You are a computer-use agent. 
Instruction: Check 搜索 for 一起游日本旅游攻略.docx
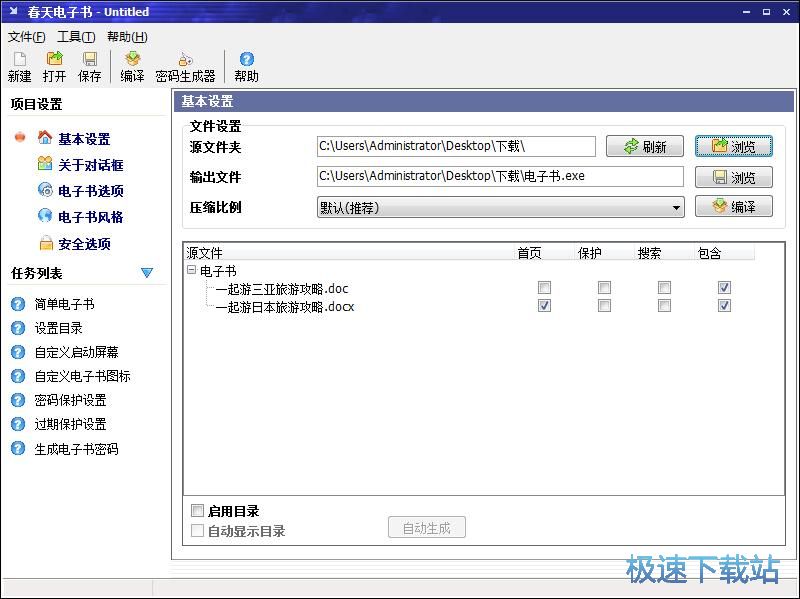tap(664, 306)
